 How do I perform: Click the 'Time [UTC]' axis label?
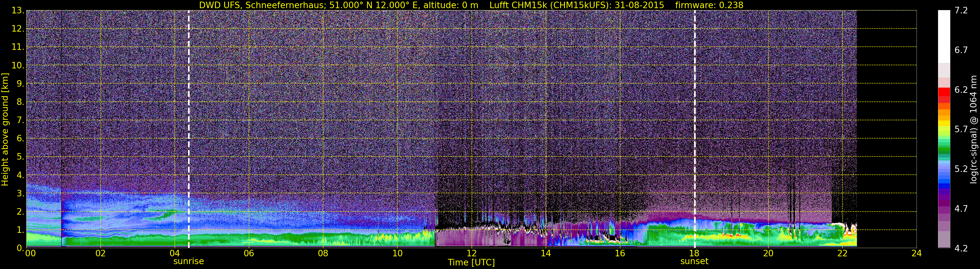click(x=471, y=262)
